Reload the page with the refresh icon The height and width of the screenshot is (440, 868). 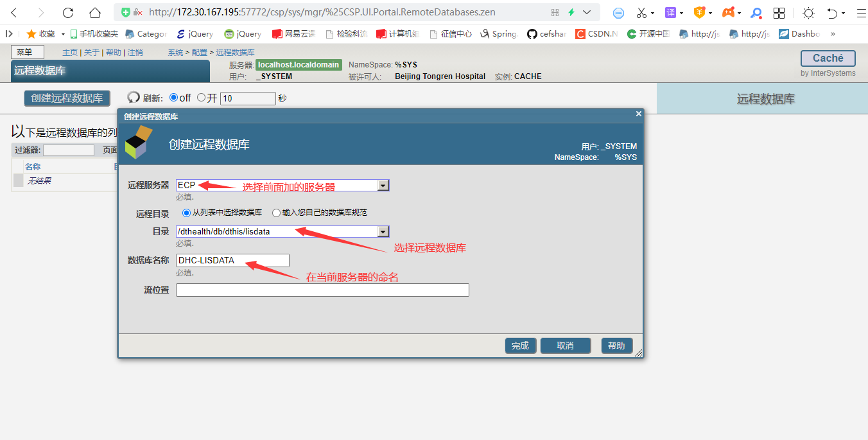[x=68, y=12]
